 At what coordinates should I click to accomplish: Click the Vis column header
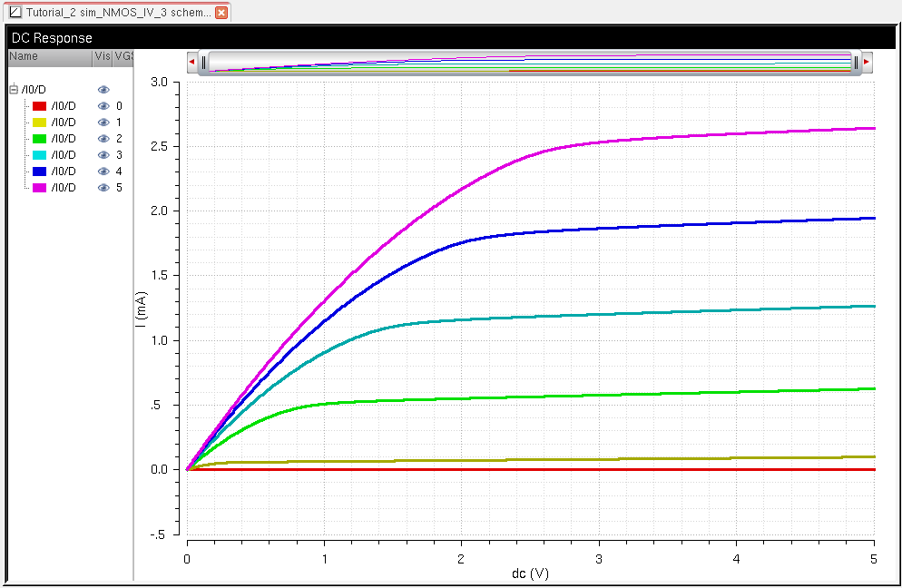(x=102, y=56)
